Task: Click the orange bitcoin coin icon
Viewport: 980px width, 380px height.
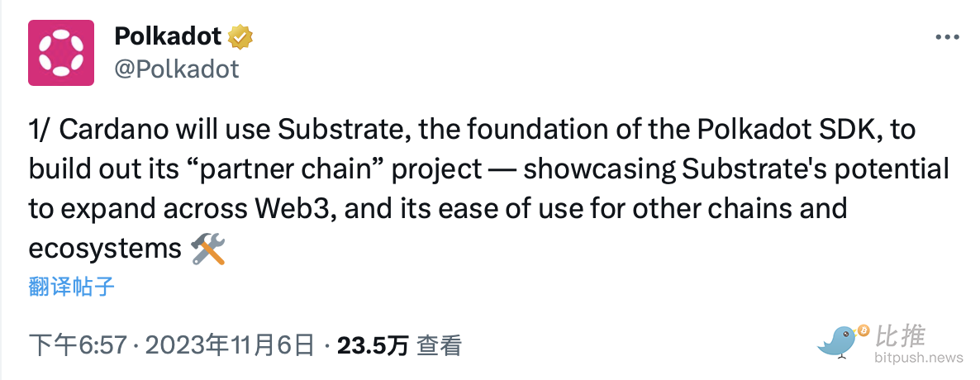Action: (x=864, y=330)
